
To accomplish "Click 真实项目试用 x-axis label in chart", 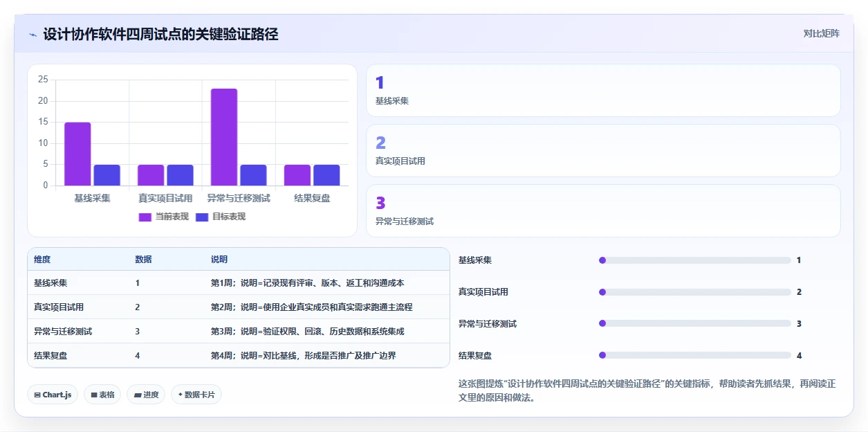I will pyautogui.click(x=165, y=198).
